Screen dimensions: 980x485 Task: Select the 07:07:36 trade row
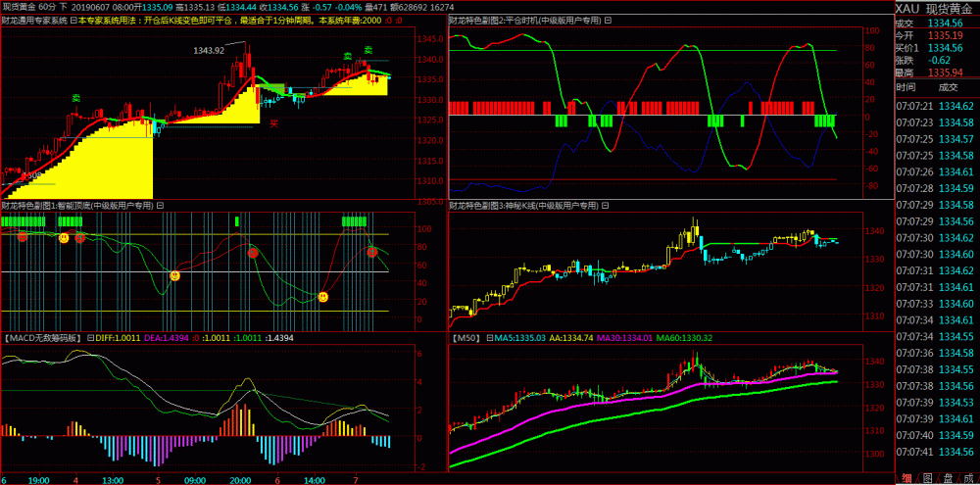(938, 353)
